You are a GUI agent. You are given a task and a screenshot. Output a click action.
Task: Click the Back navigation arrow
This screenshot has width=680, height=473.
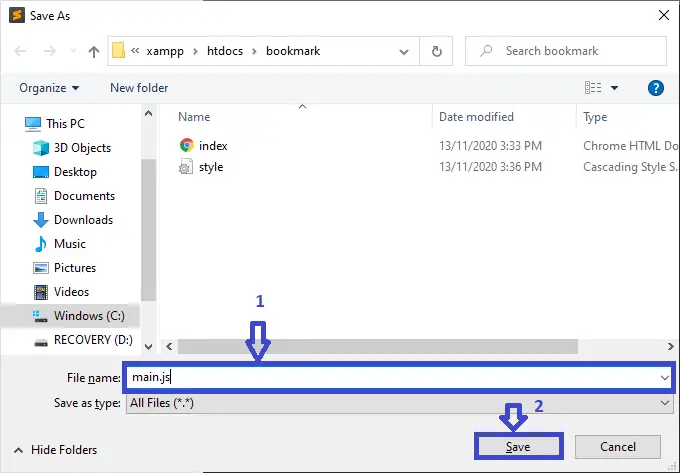click(x=20, y=51)
